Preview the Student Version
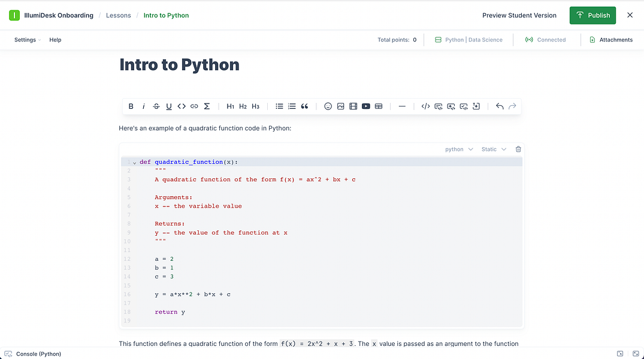 pyautogui.click(x=519, y=15)
